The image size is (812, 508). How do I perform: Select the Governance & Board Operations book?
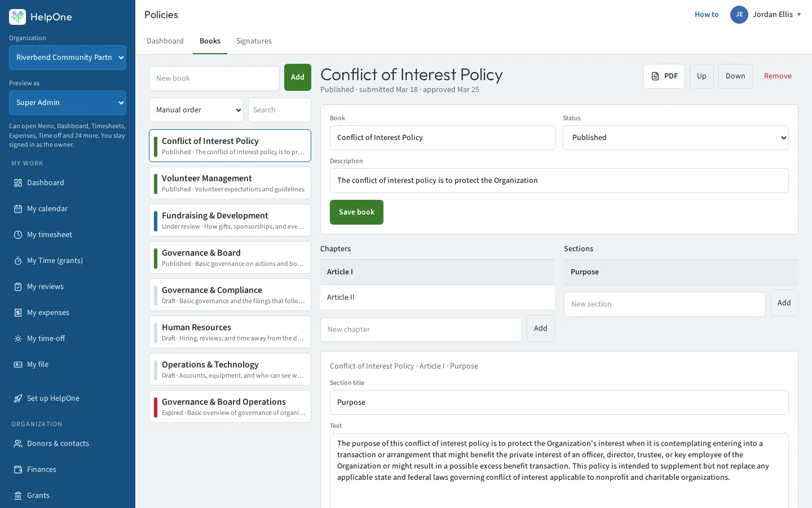[x=230, y=406]
